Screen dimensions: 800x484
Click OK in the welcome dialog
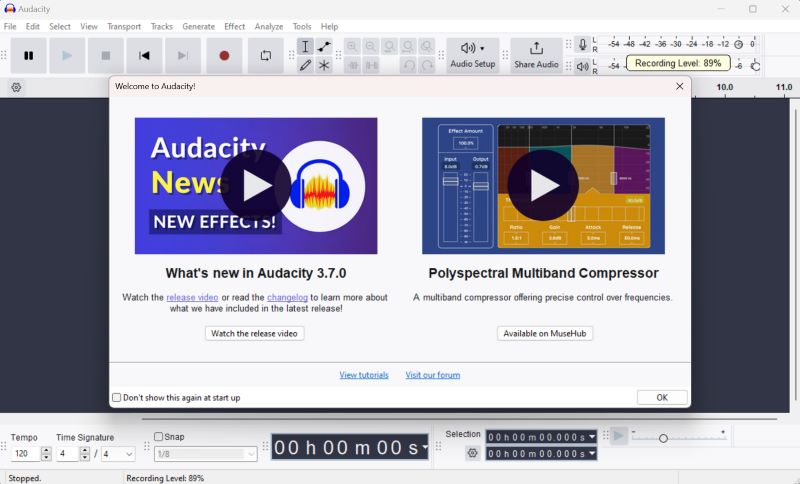(x=662, y=397)
